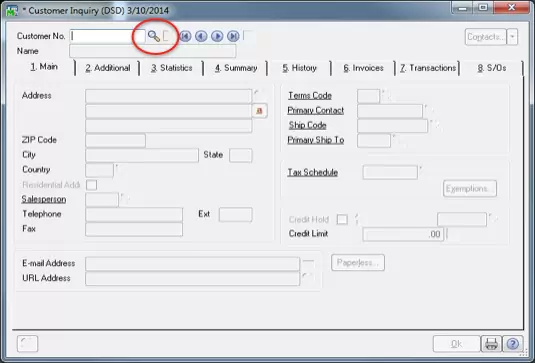The image size is (535, 363).
Task: Click the application icon in the title bar
Action: [13, 11]
